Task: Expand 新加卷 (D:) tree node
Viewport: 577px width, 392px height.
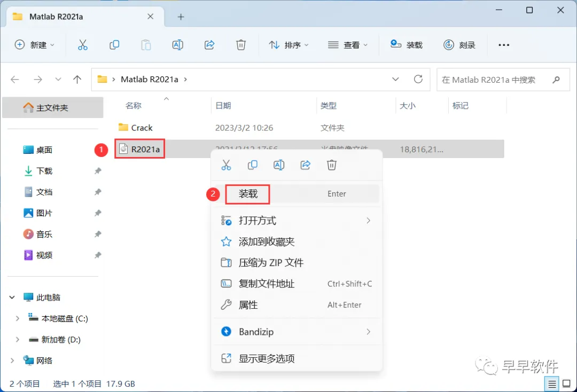Action: [17, 340]
